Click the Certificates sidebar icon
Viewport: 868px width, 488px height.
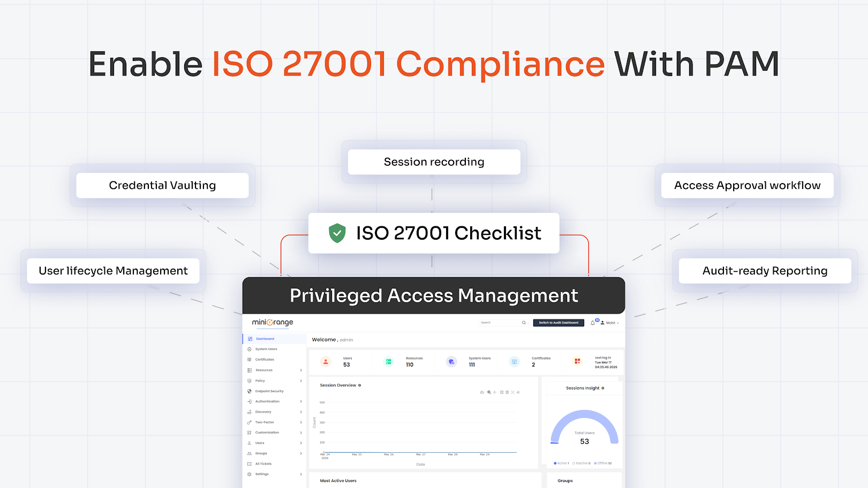[250, 360]
